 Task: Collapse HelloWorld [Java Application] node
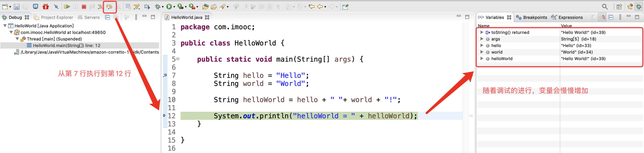click(x=5, y=26)
